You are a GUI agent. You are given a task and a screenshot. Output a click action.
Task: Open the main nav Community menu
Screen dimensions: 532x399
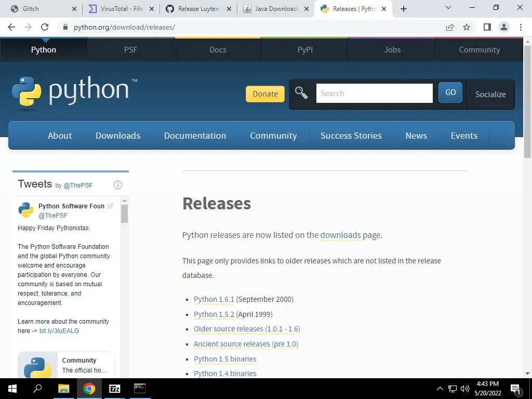(x=273, y=136)
